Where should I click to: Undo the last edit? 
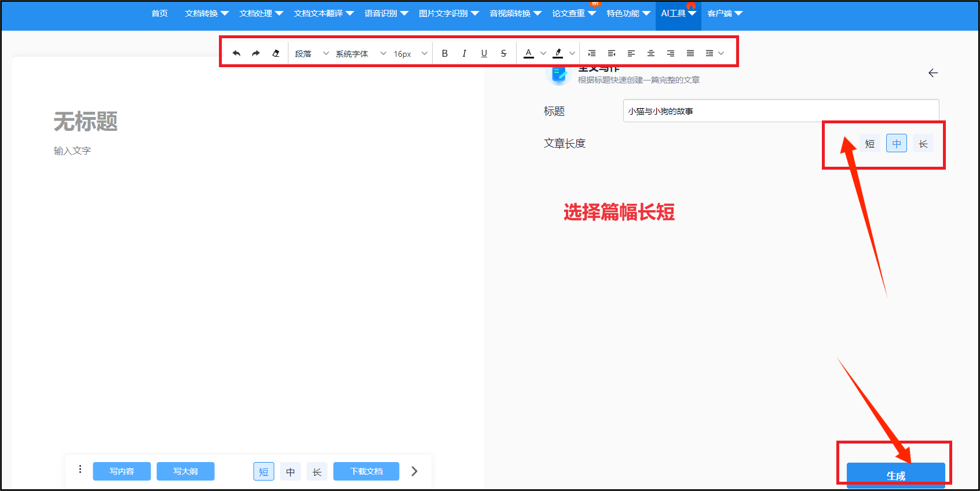pos(236,53)
